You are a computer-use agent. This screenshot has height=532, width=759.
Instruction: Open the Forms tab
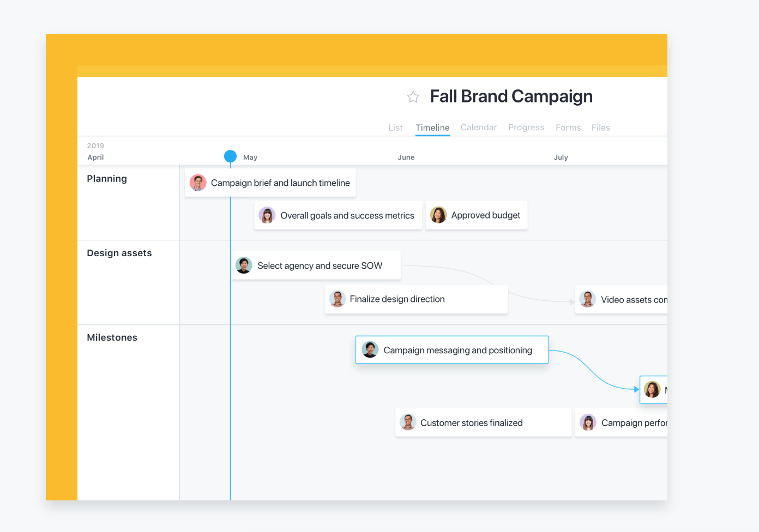568,127
